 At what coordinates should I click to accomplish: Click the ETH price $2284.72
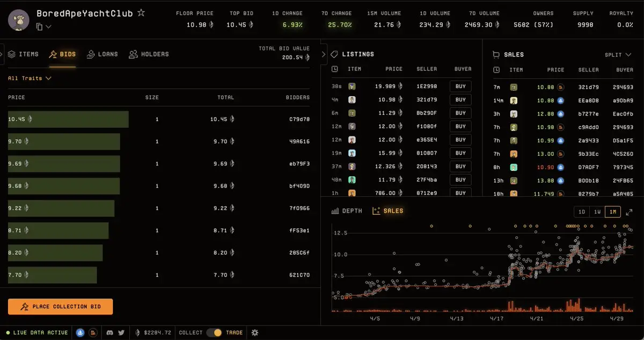tap(153, 332)
